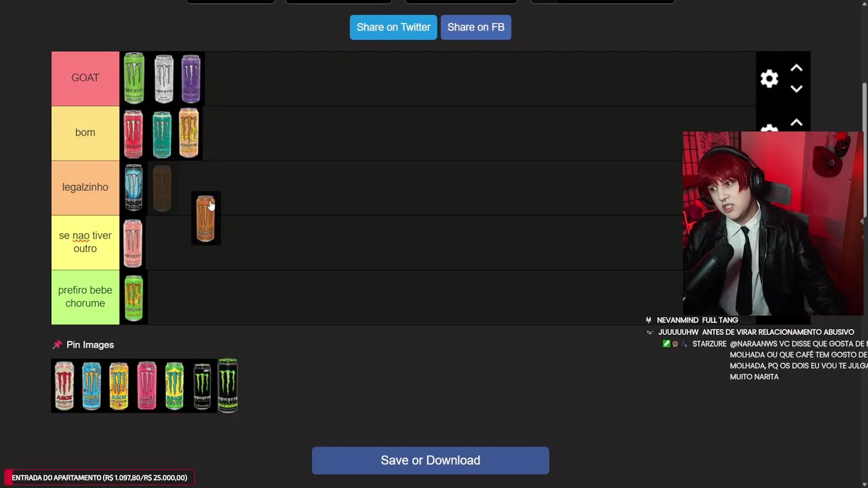Screen dimensions: 868x488
Task: Pick the red Monster can in bom tier
Action: pos(134,134)
